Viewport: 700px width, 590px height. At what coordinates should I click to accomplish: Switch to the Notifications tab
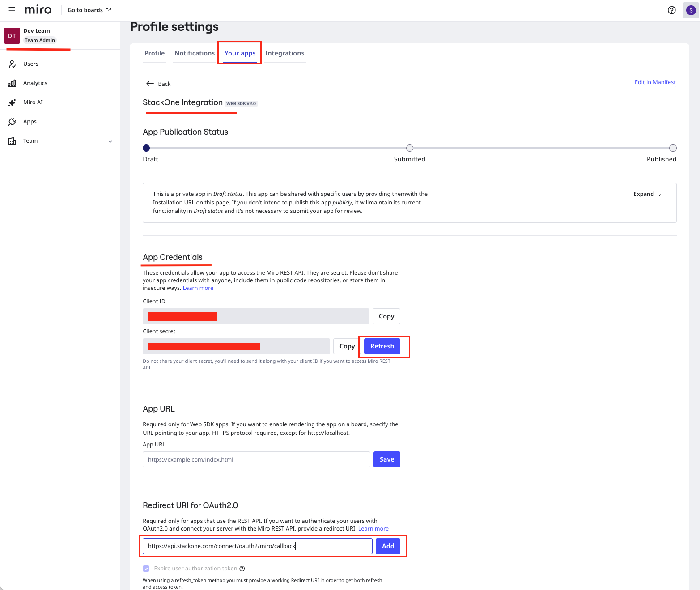click(x=195, y=53)
